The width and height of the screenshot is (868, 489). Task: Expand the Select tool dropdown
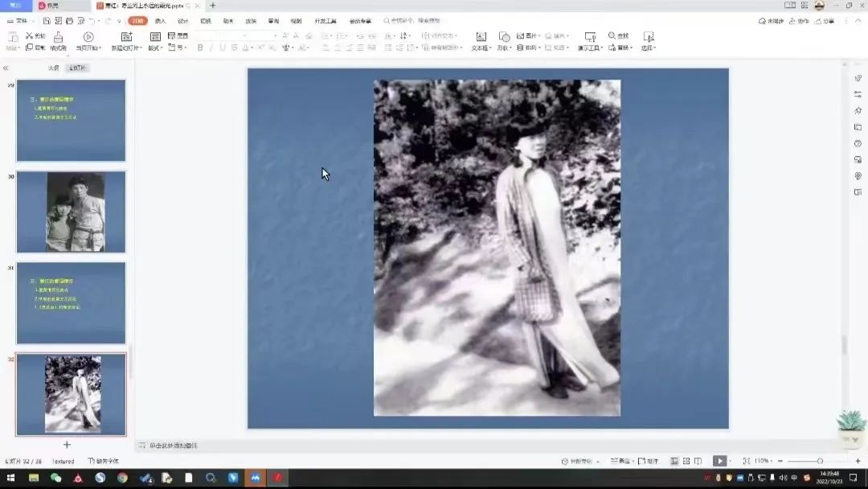(649, 48)
